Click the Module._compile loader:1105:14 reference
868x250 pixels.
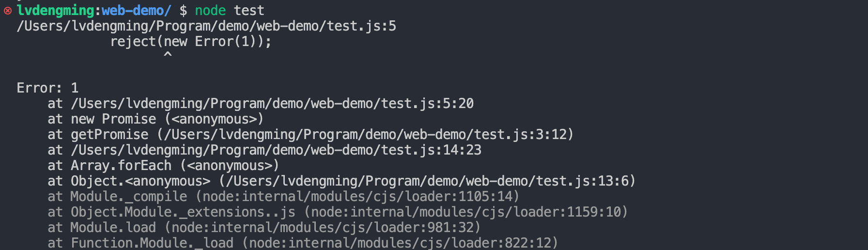click(357, 197)
